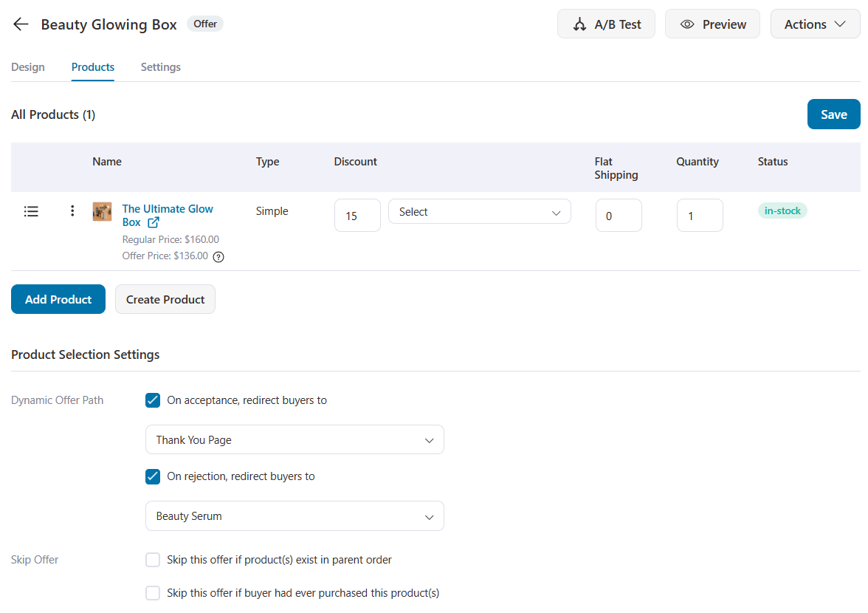Click the Discount column header
Viewport: 868px width, 613px height.
coord(356,162)
